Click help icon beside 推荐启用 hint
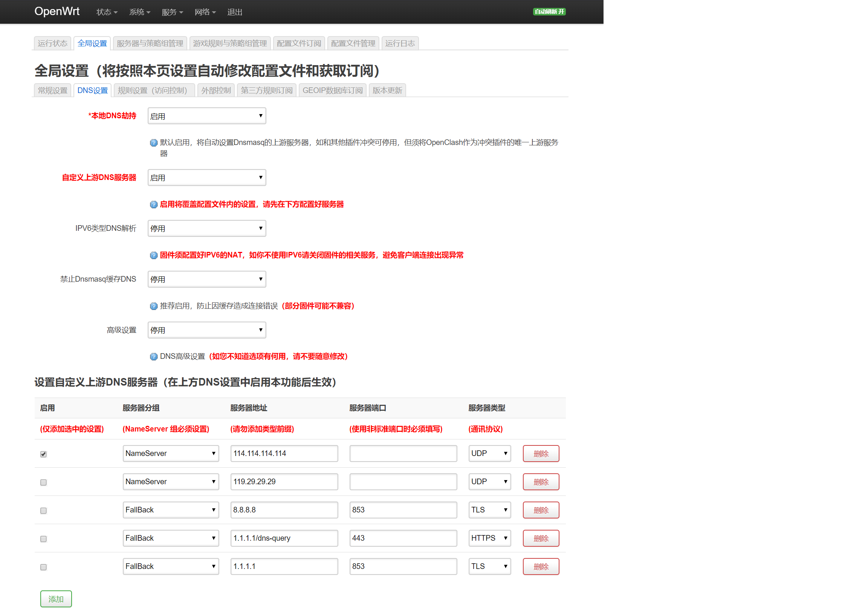The width and height of the screenshot is (868, 616). coord(153,306)
